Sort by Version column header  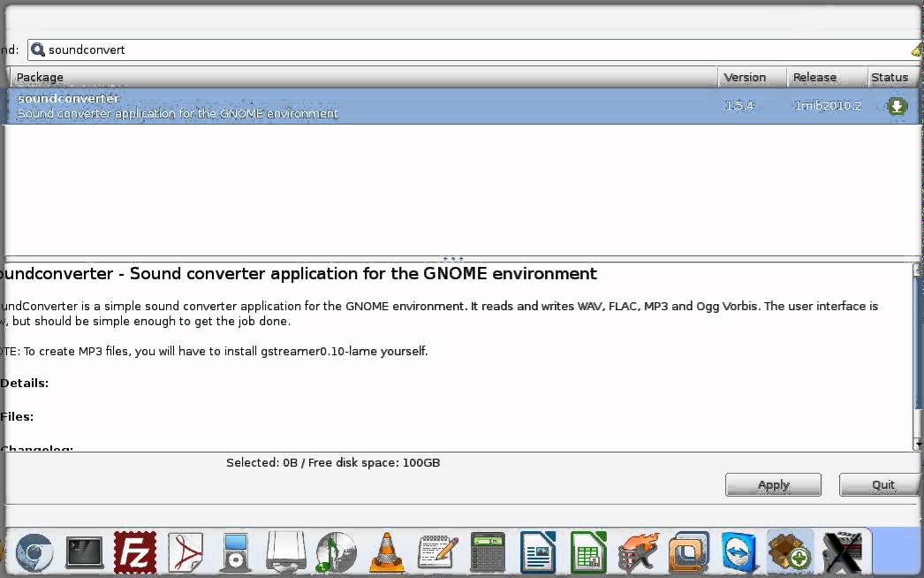(752, 77)
